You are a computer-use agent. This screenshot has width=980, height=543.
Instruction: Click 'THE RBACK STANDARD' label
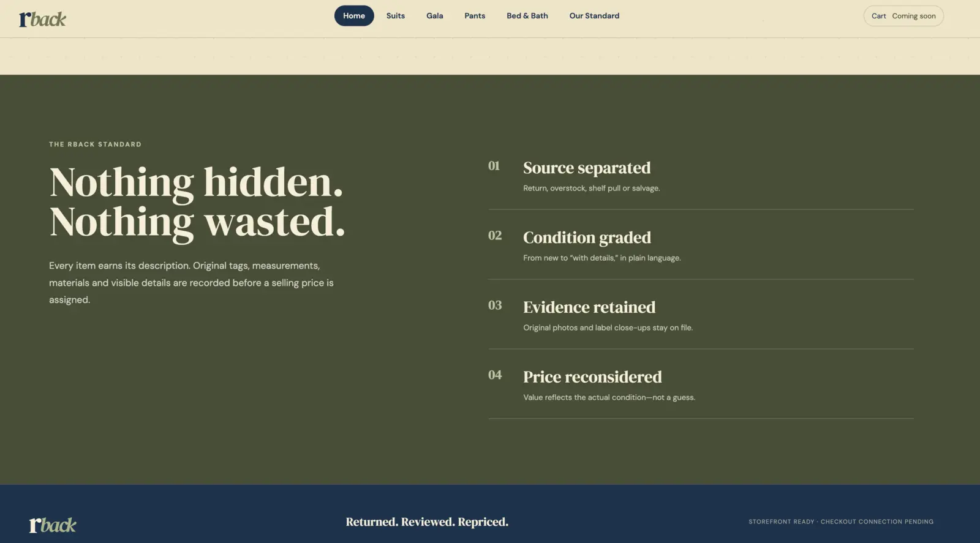point(95,144)
